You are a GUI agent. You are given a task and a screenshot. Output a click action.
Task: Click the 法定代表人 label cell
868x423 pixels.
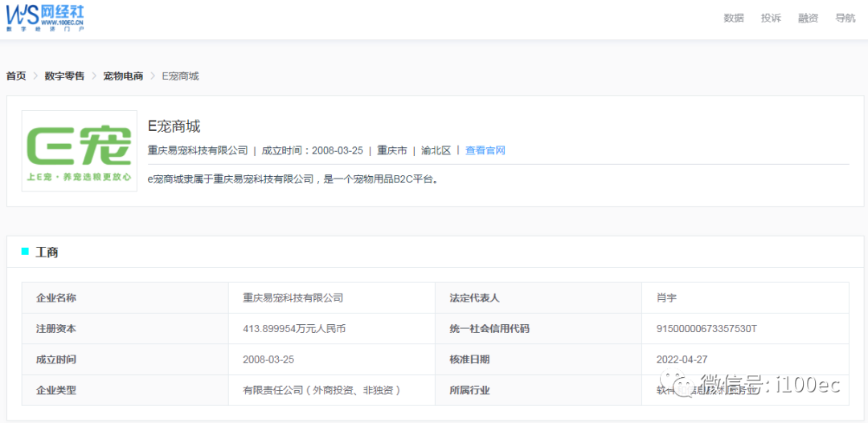coord(538,298)
